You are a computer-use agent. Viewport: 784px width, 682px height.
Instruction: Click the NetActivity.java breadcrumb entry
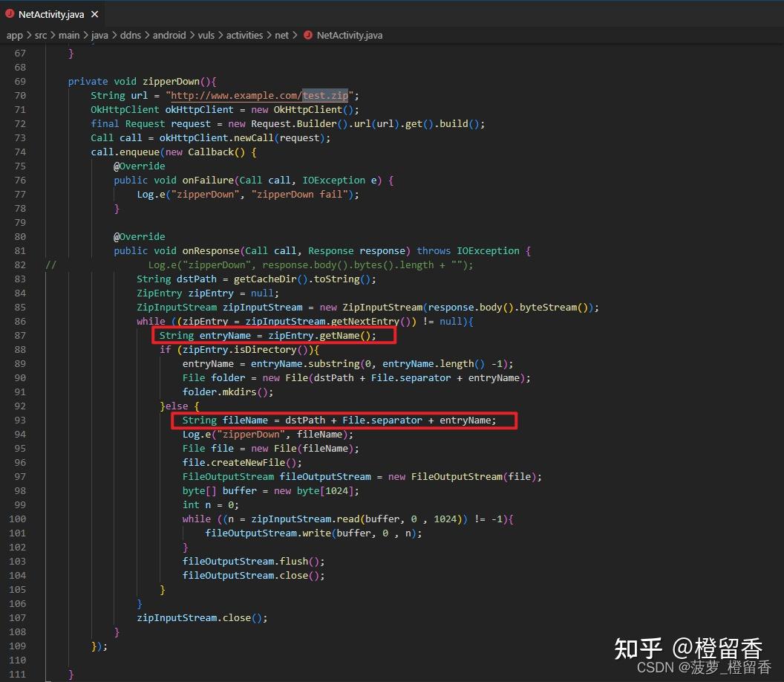[x=349, y=35]
